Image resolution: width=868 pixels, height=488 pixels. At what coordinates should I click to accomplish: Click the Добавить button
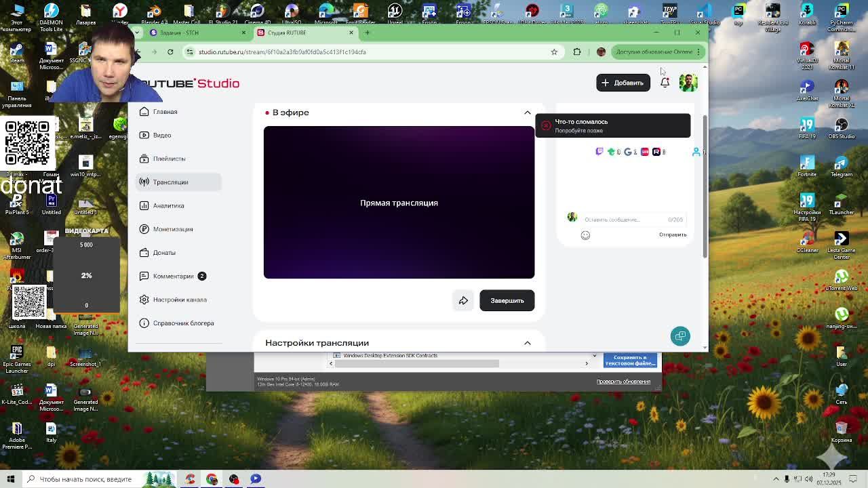pyautogui.click(x=623, y=83)
